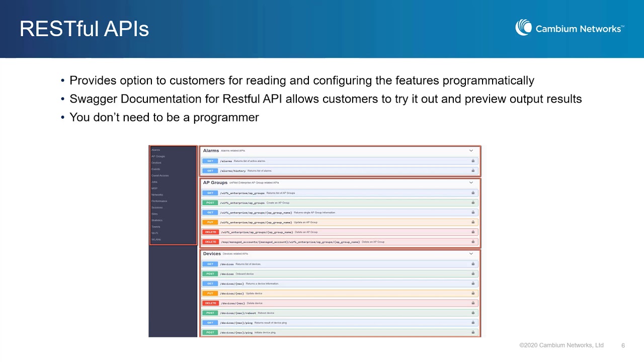The height and width of the screenshot is (362, 644).
Task: Click lock icon for 'Returns a device information'
Action: click(x=473, y=284)
